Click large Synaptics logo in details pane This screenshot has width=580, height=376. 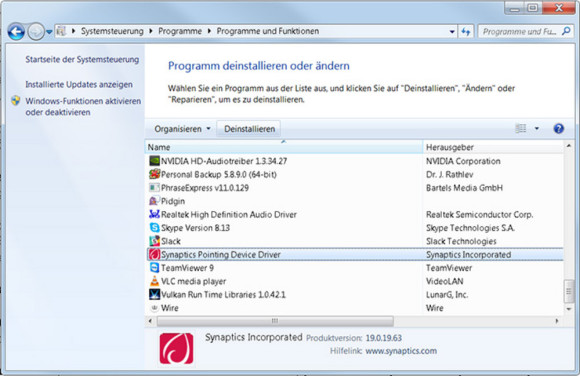point(176,349)
